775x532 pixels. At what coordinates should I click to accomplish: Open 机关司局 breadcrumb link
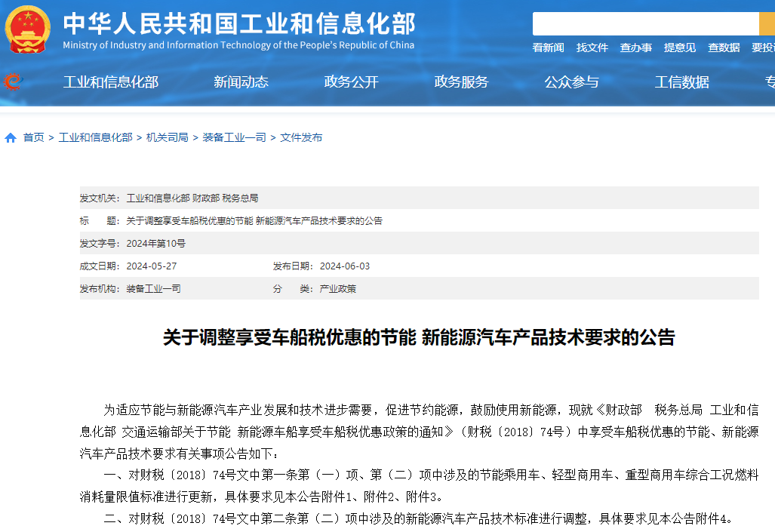click(167, 137)
